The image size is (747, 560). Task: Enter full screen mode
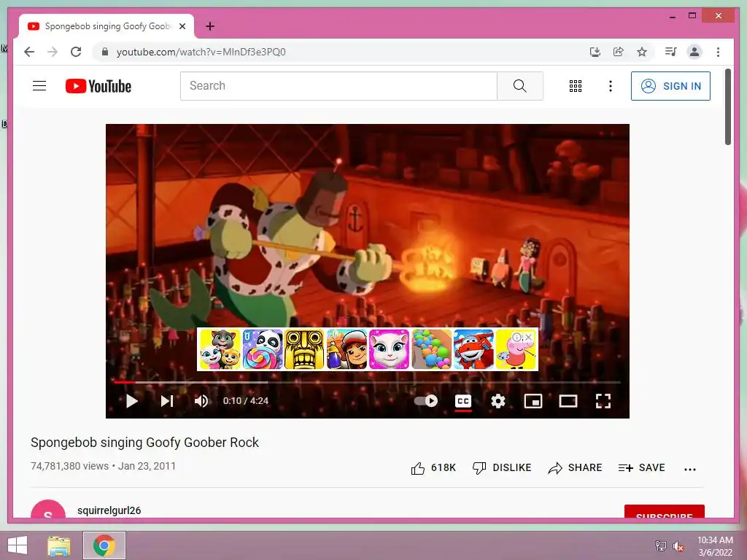point(603,401)
